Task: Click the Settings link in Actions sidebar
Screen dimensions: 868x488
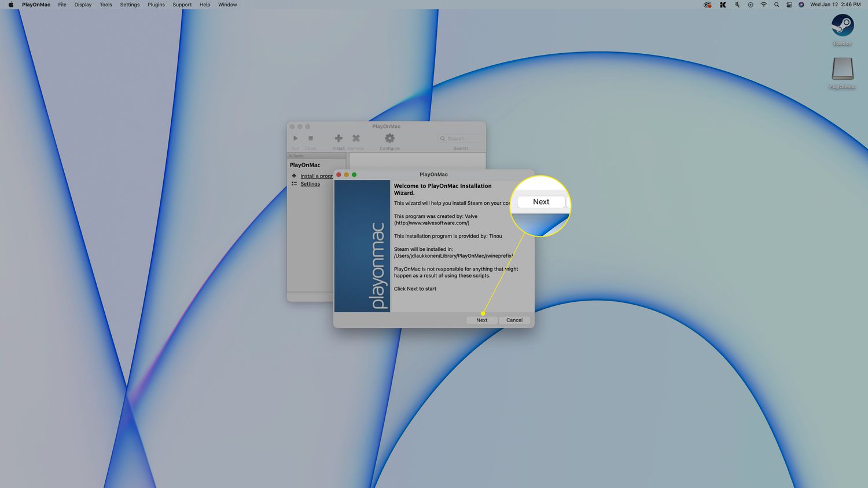Action: pyautogui.click(x=310, y=184)
